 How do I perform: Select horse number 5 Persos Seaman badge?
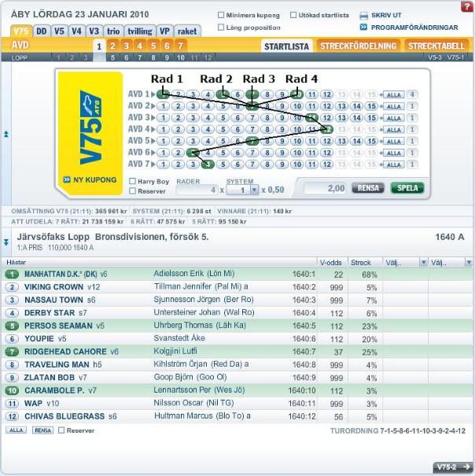[12, 325]
